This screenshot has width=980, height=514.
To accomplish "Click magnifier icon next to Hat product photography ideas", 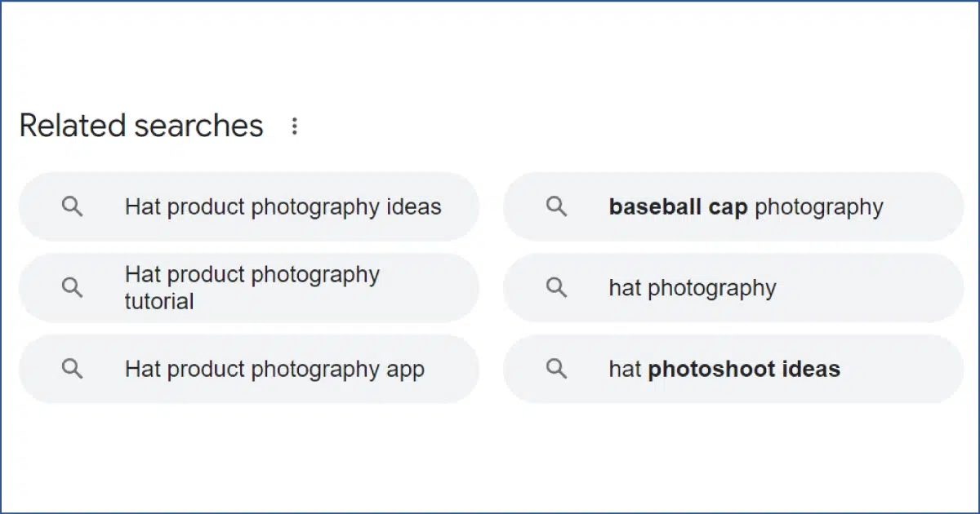I will (73, 207).
